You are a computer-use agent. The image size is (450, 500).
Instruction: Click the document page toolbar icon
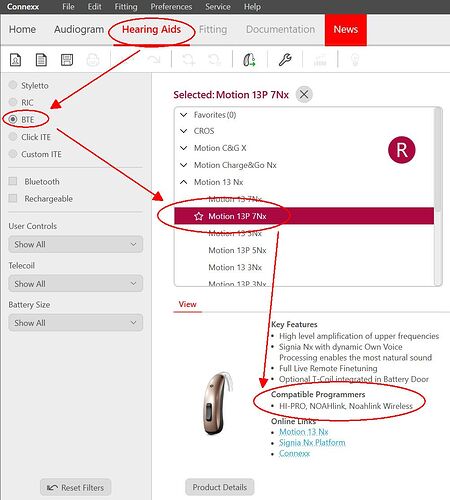point(41,60)
